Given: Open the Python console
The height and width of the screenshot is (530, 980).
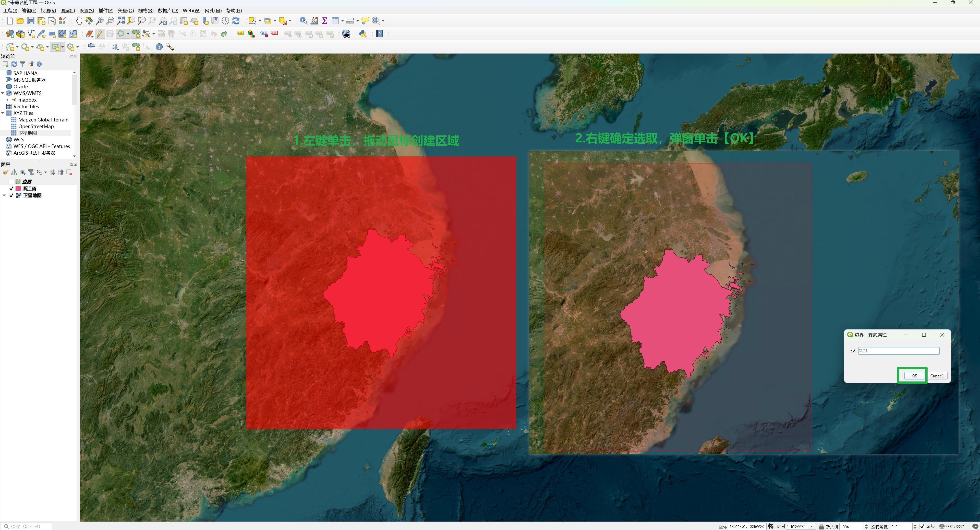Looking at the screenshot, I should pyautogui.click(x=362, y=34).
